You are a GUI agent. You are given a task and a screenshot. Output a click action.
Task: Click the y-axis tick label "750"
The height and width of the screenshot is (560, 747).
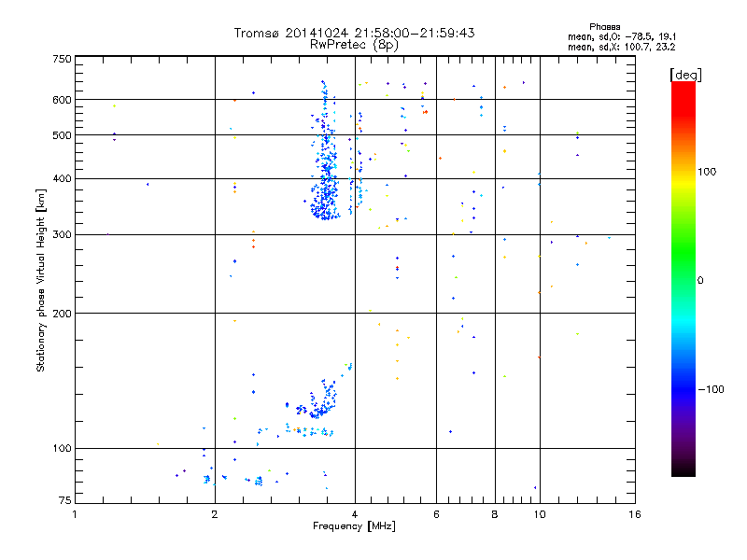(x=62, y=59)
